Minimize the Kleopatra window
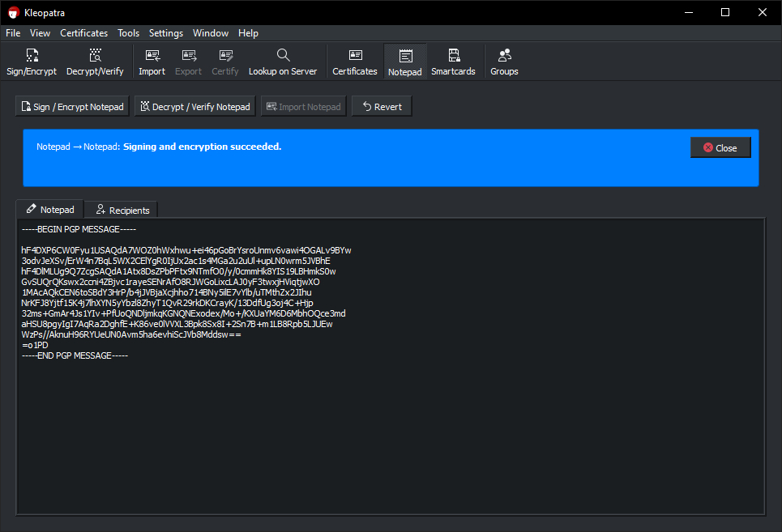782x532 pixels. tap(689, 12)
